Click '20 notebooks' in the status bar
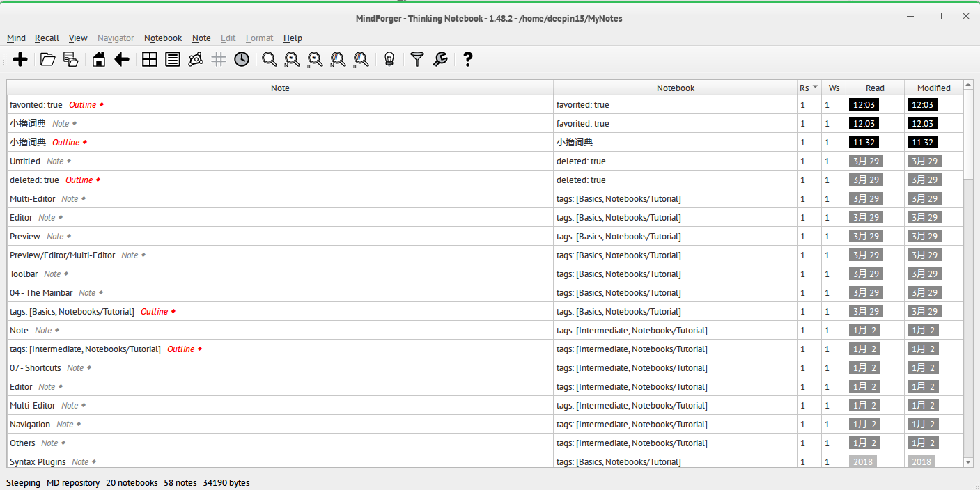The height and width of the screenshot is (490, 980). pos(132,482)
